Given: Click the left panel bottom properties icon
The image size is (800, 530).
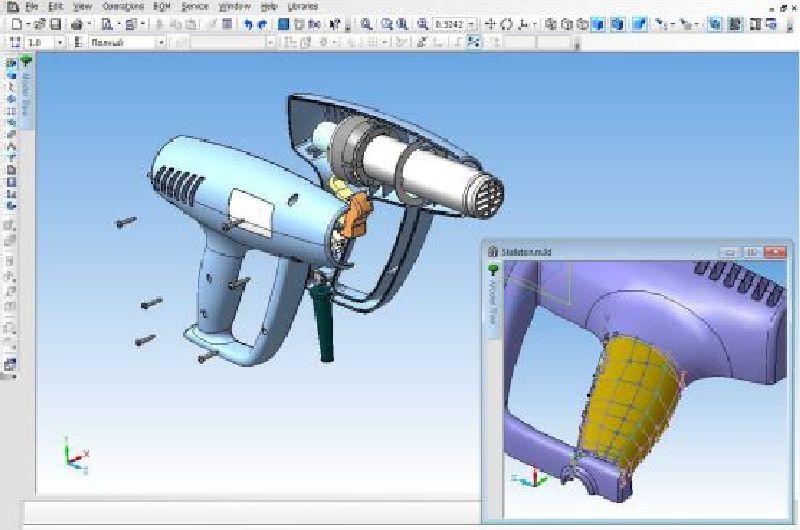Looking at the screenshot, I should coord(11,365).
